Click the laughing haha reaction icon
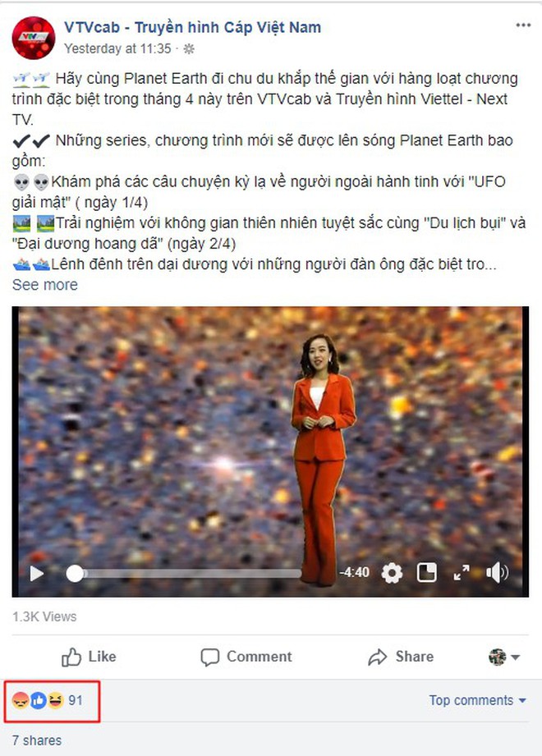The height and width of the screenshot is (756, 542). (55, 700)
